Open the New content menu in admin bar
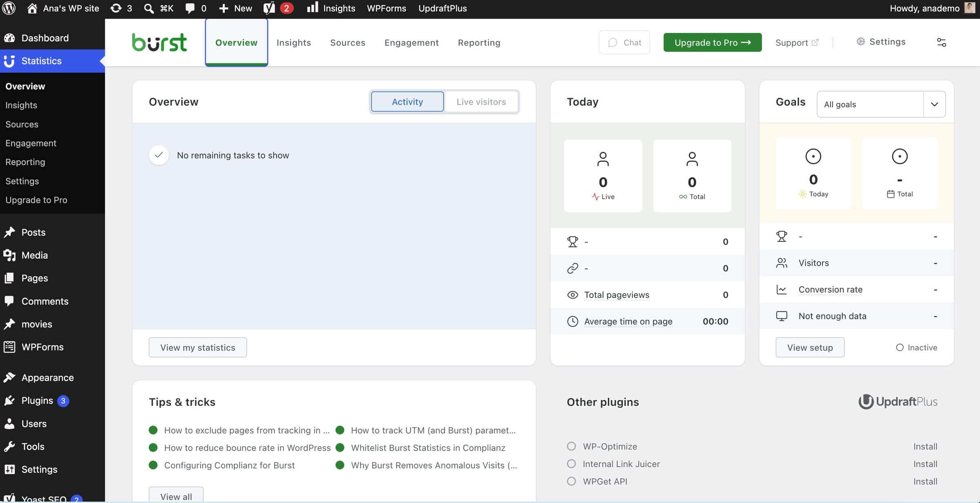The image size is (980, 503). [236, 8]
